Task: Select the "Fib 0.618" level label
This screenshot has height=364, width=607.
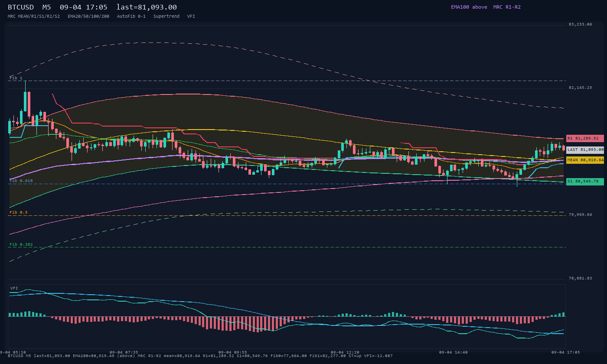Action: (21, 181)
